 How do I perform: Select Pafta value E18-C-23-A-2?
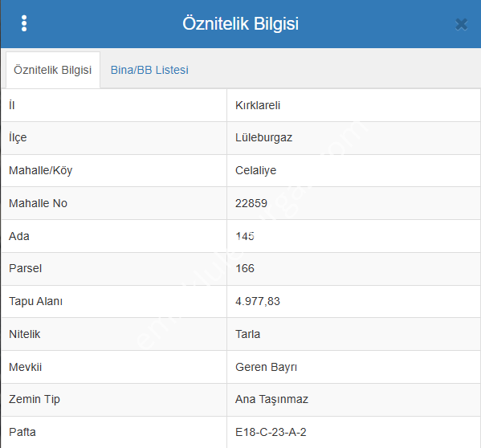point(271,433)
